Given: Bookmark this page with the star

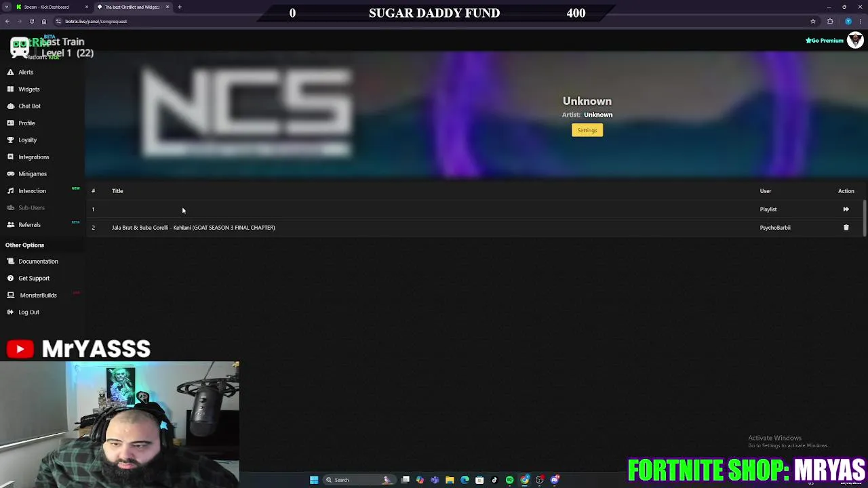Looking at the screenshot, I should pyautogui.click(x=813, y=22).
